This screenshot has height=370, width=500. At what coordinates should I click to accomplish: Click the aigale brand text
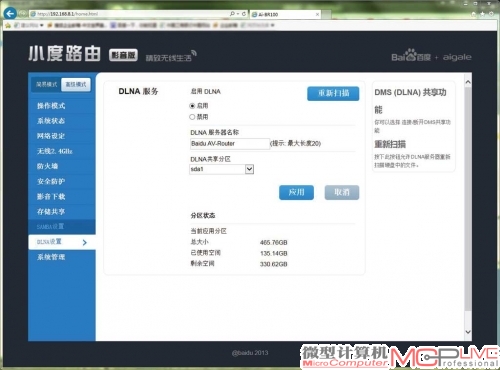(457, 57)
